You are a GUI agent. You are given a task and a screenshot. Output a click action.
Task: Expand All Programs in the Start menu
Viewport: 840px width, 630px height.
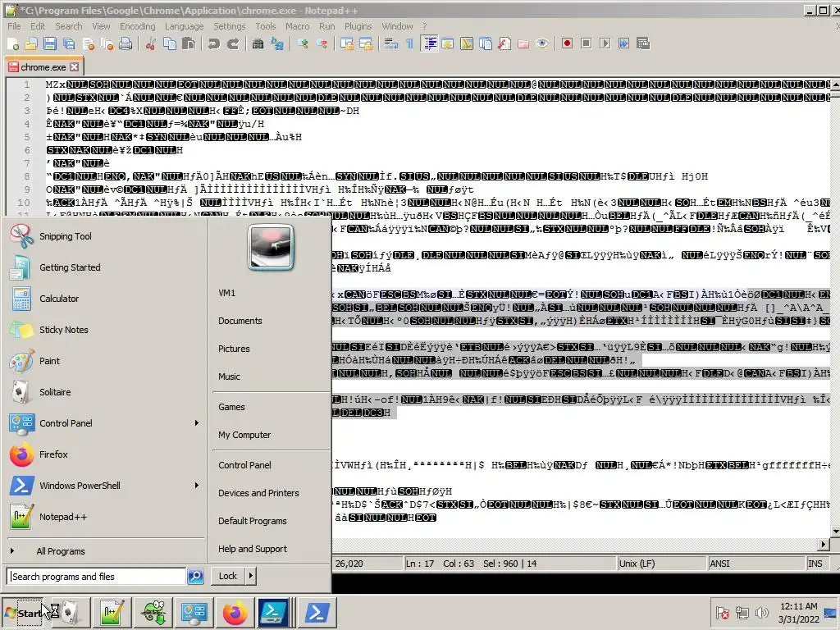[x=60, y=551]
